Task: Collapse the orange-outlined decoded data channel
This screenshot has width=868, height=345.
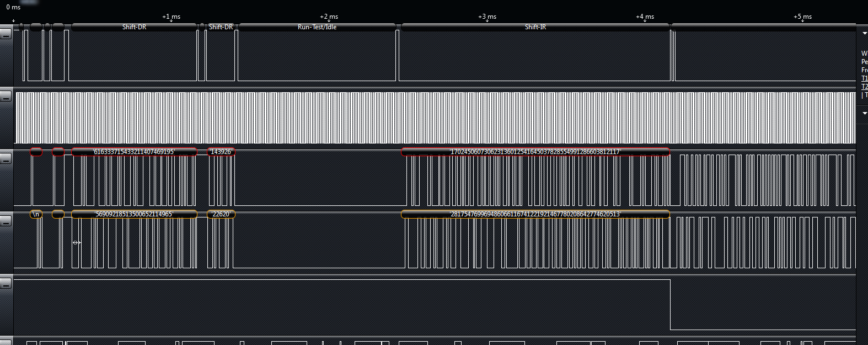Action: (x=6, y=221)
